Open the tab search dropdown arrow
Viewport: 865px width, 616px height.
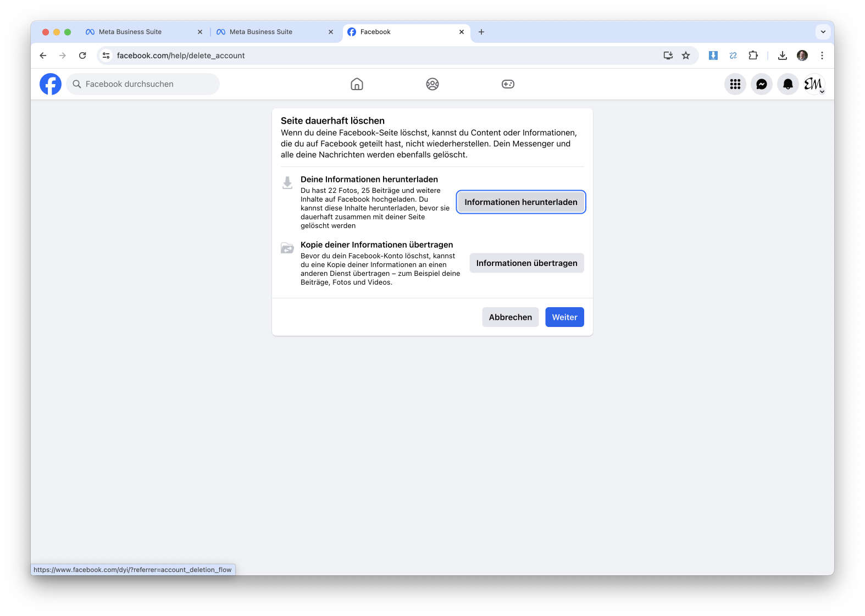(x=823, y=32)
